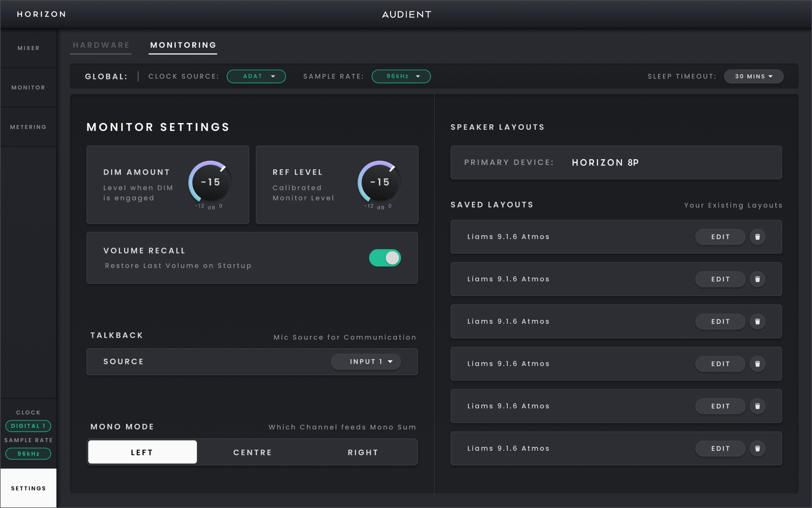Click the 'Your Existing Layouts' text
This screenshot has height=508, width=812.
click(733, 205)
